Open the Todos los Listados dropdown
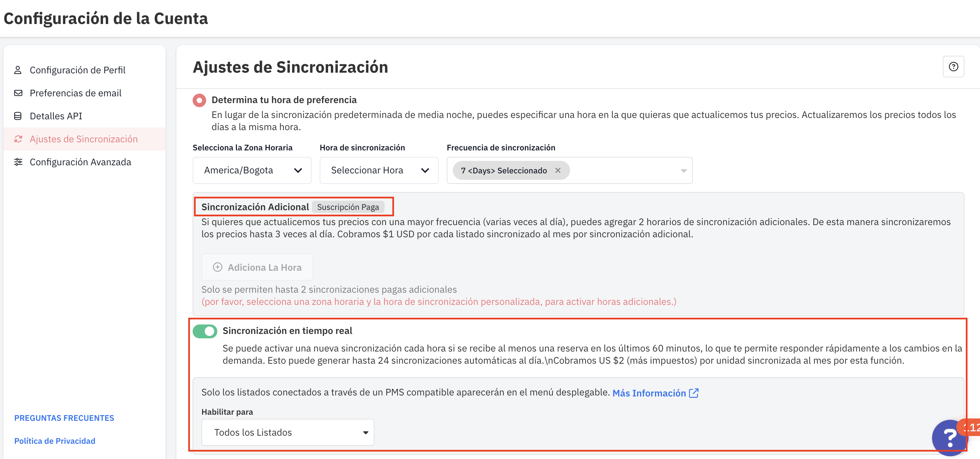Image resolution: width=980 pixels, height=459 pixels. (x=288, y=432)
